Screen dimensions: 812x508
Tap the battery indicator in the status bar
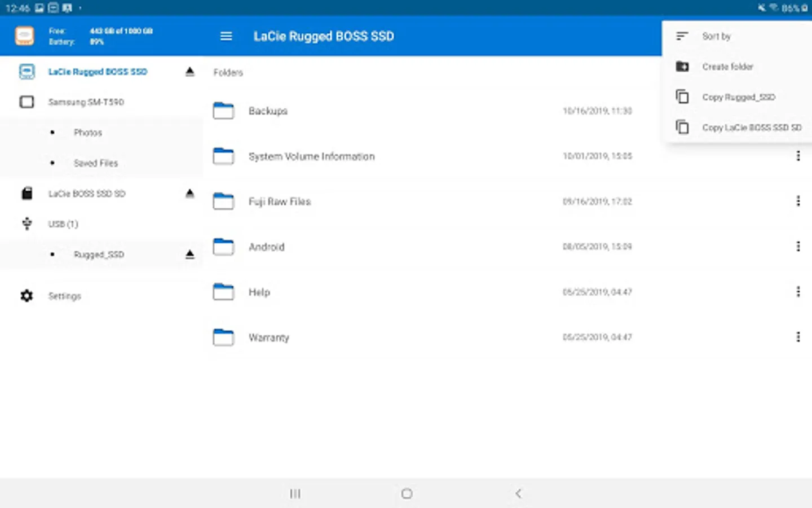pyautogui.click(x=795, y=8)
